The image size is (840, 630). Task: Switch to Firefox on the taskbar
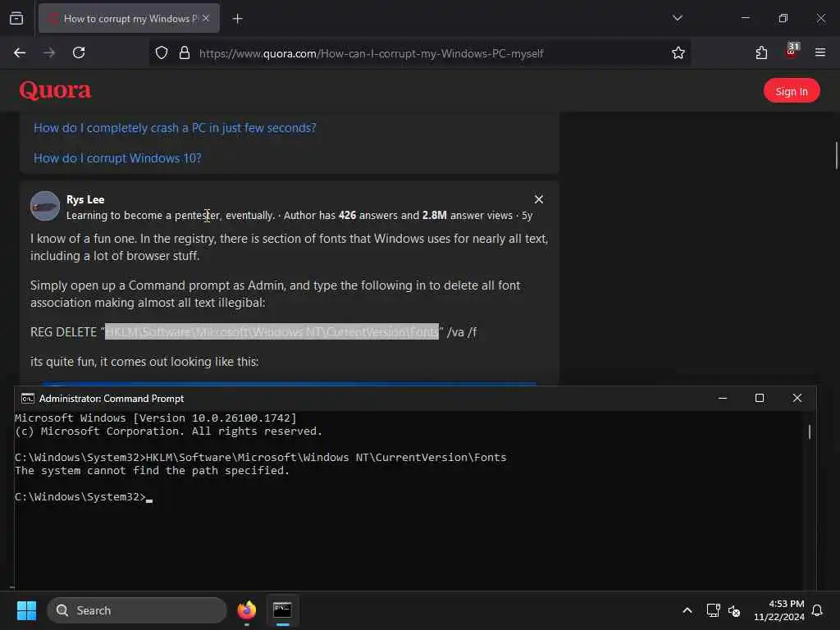point(247,610)
